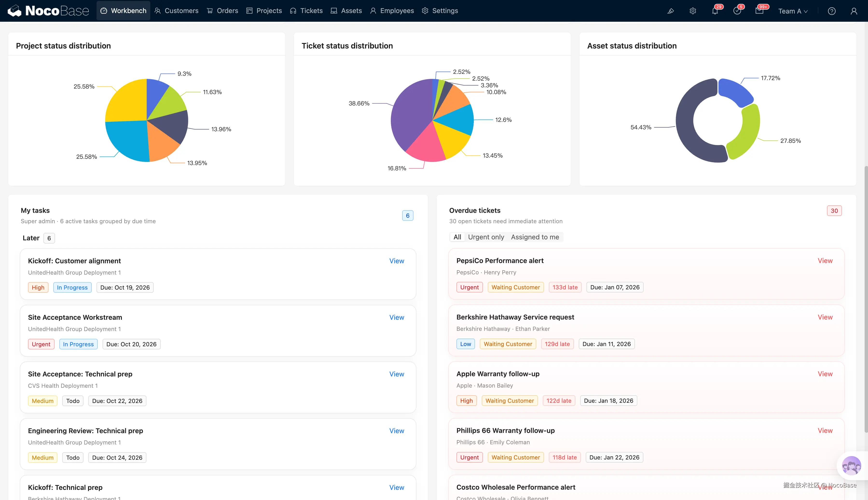View the Apple Warranty follow-up ticket
This screenshot has width=868, height=500.
tap(825, 374)
